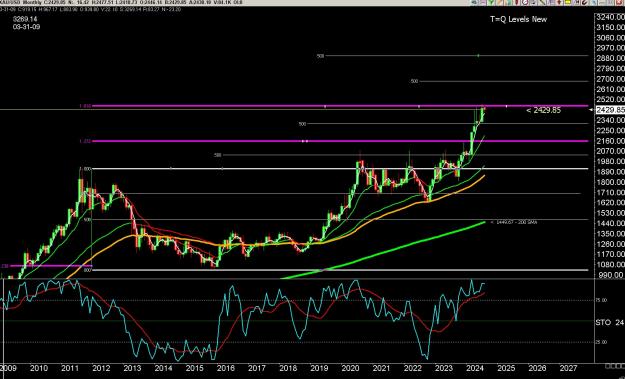
Task: Click the 2011 year label on time axis
Action: 70,367
